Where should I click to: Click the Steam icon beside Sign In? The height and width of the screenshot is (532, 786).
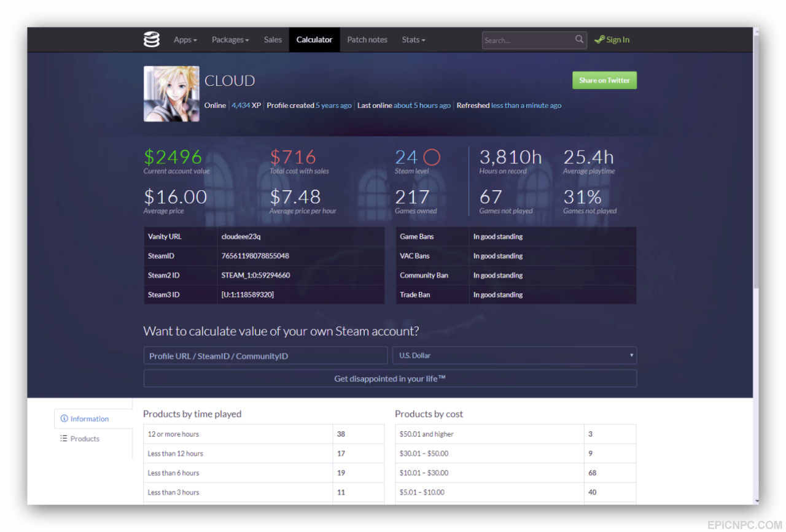click(599, 40)
